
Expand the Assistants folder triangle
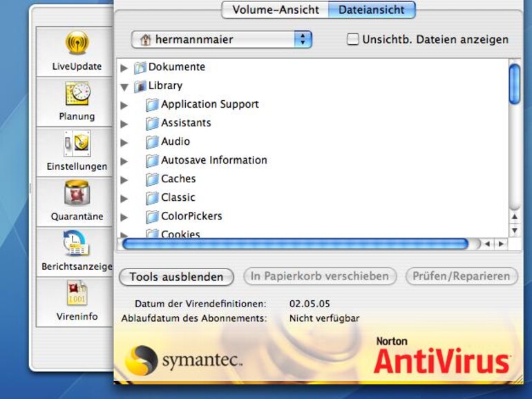tap(124, 124)
